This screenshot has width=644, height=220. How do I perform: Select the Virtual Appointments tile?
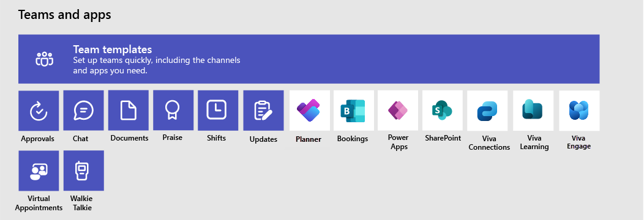tap(39, 170)
